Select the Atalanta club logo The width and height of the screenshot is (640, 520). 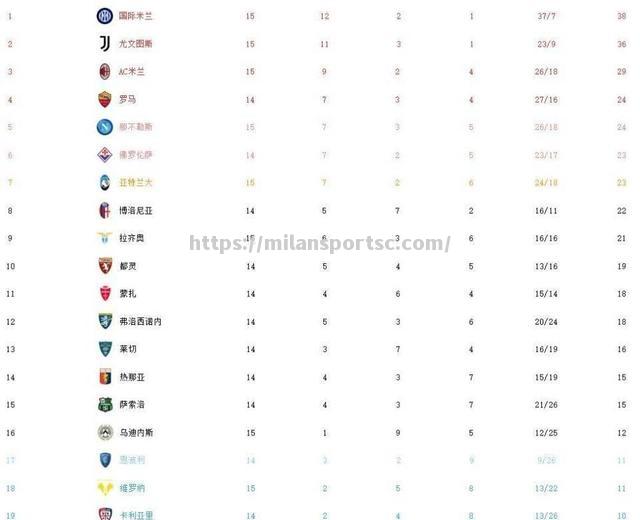(104, 182)
